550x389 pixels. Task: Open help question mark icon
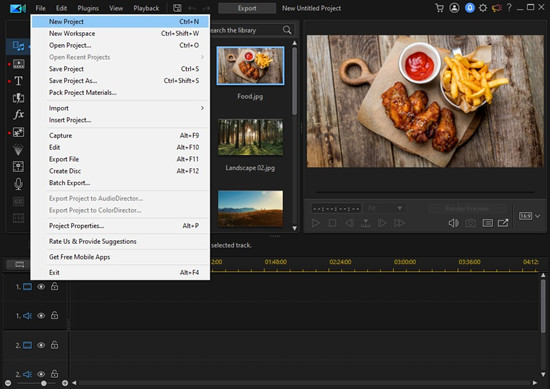pos(509,7)
